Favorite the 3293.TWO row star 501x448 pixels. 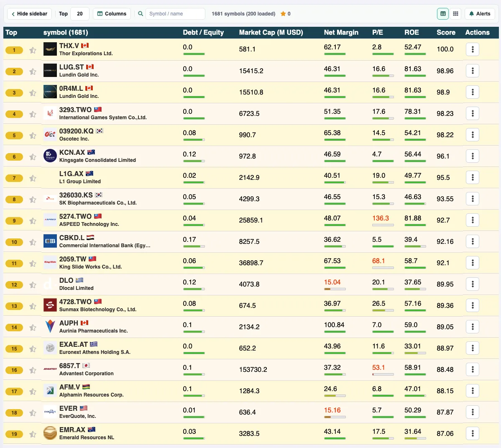pos(33,114)
